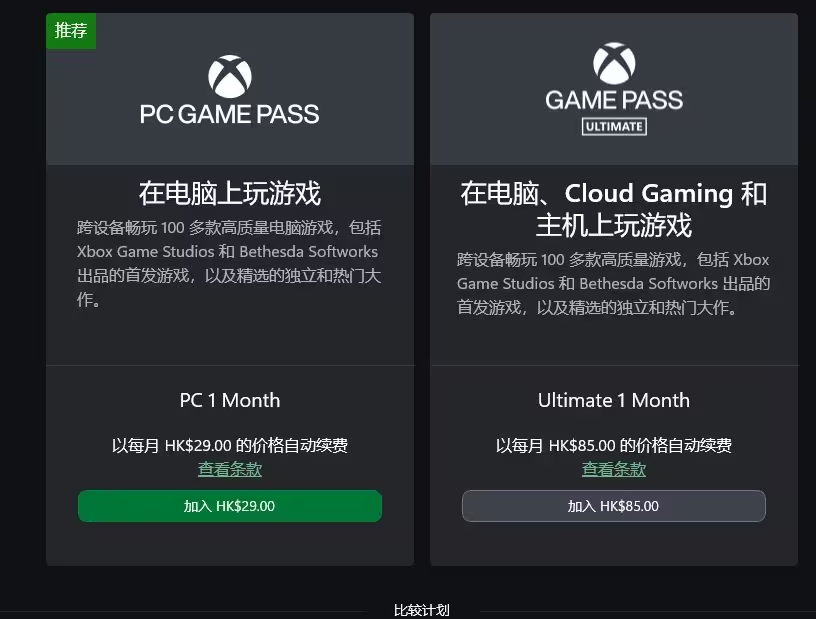Open 查看条款 under Ultimate 1 Month
816x619 pixels.
tap(614, 470)
